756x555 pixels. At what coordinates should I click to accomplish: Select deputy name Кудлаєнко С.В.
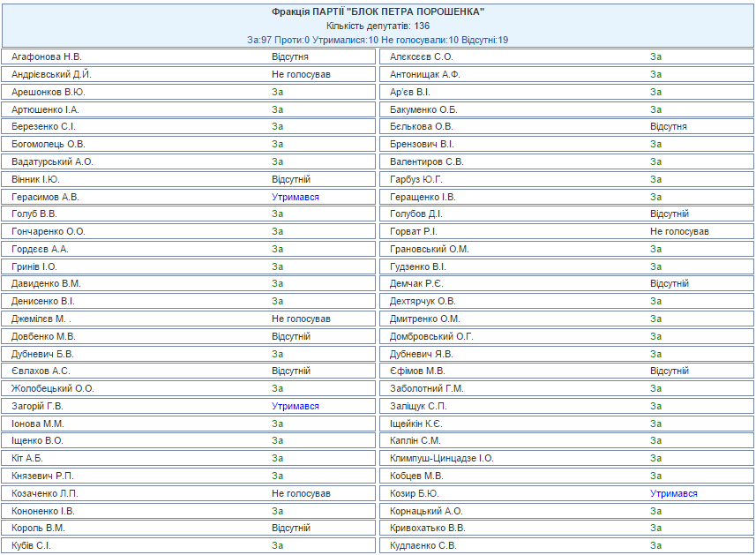[x=423, y=545]
